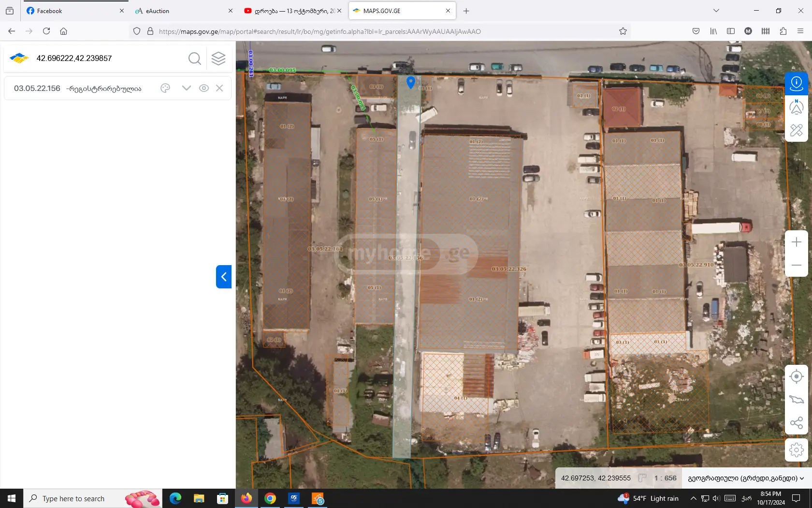This screenshot has height=508, width=812.
Task: Activate the map info tool
Action: pos(797,84)
